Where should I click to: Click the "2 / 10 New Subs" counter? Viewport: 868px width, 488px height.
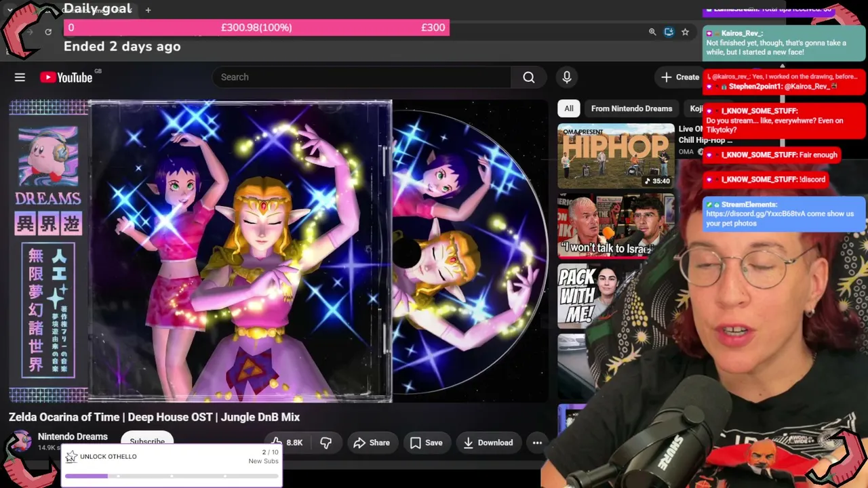click(263, 457)
